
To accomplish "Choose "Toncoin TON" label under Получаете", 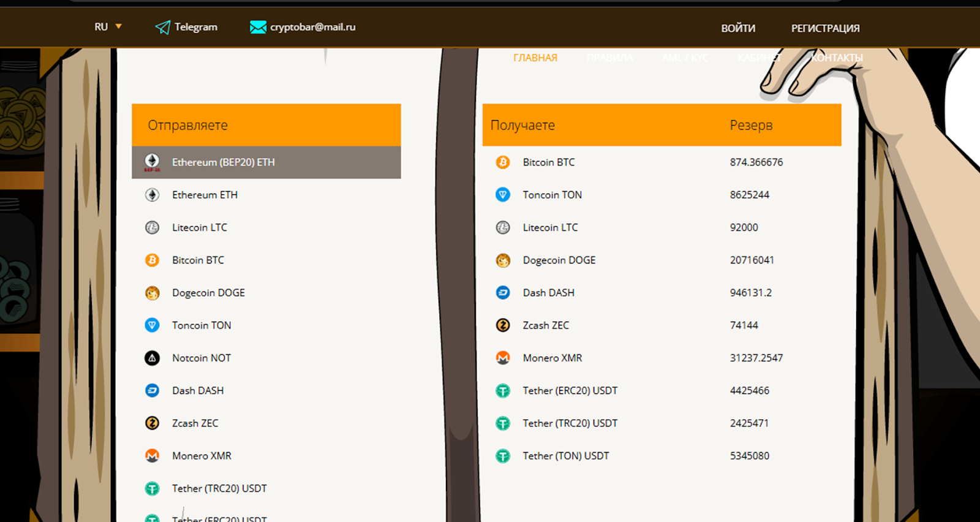I will tap(552, 195).
